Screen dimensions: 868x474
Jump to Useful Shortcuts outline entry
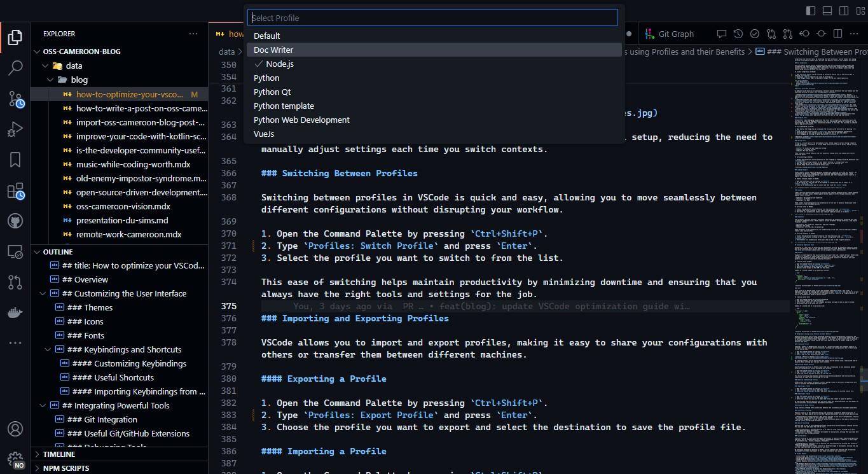[x=120, y=377]
